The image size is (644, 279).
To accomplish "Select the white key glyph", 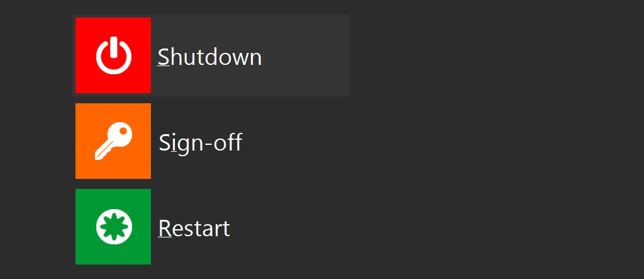I will (x=113, y=141).
